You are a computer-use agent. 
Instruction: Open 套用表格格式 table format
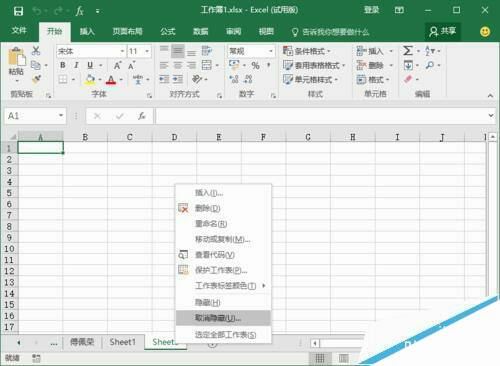314,65
